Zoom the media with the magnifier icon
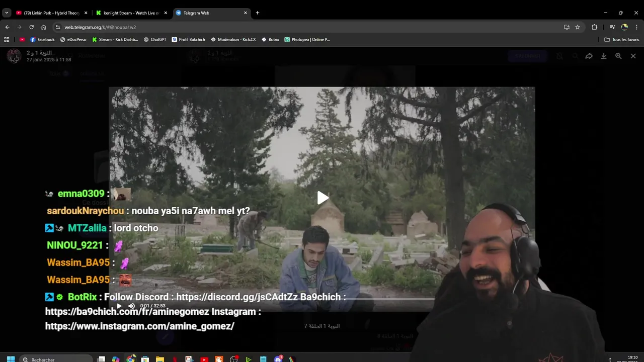644x362 pixels. pos(618,56)
